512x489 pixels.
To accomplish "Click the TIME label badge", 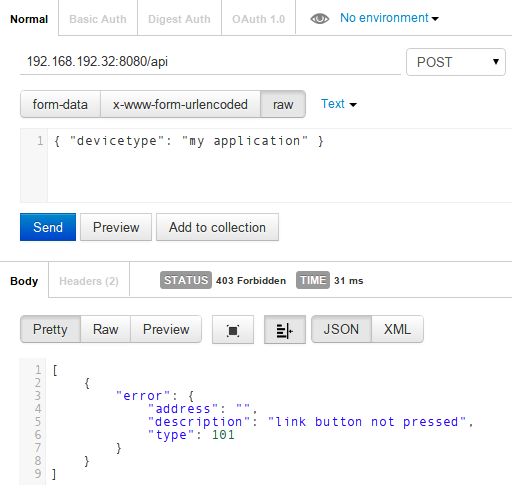I will (313, 280).
